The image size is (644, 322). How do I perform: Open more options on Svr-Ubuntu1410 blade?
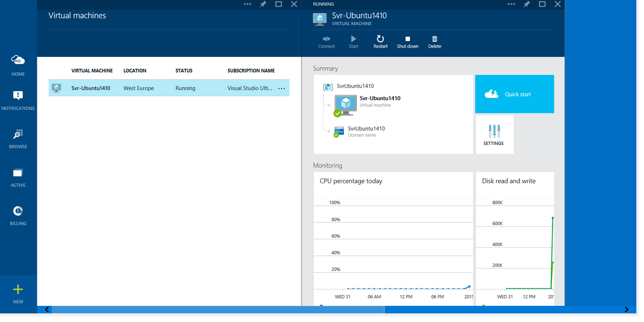pos(511,4)
